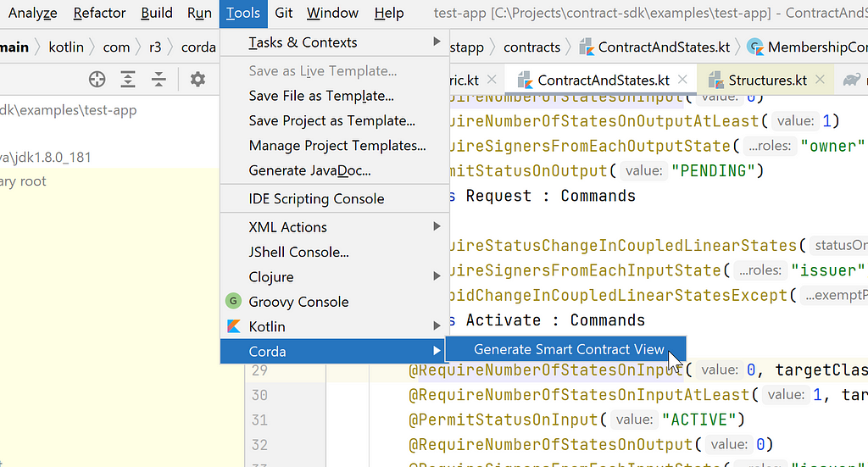Click r3 breadcrumb segment
Image resolution: width=868 pixels, height=467 pixels.
pos(155,47)
